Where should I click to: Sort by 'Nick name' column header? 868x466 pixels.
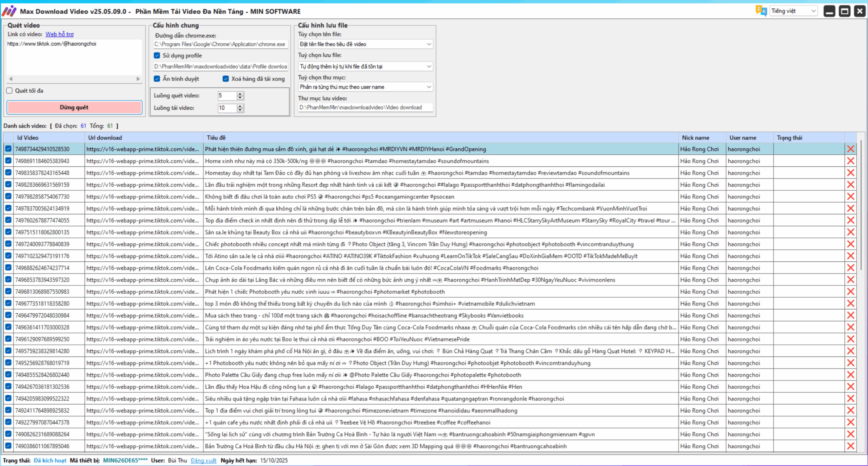[702, 137]
